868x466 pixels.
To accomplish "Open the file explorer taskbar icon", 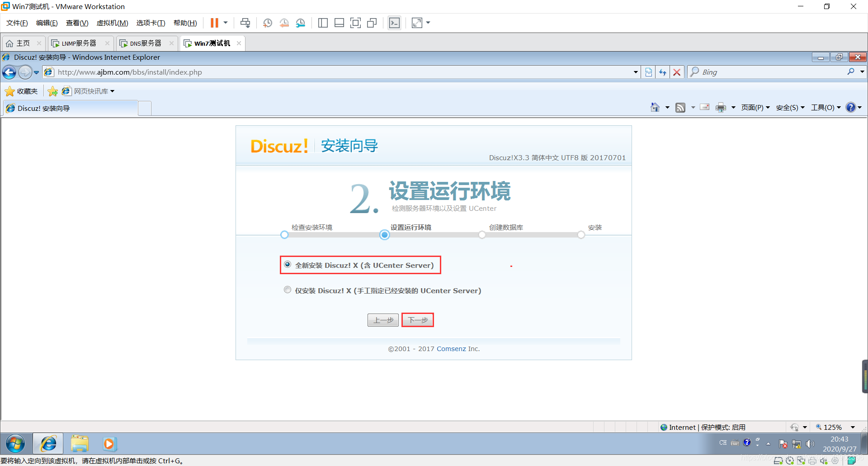I will click(x=80, y=444).
